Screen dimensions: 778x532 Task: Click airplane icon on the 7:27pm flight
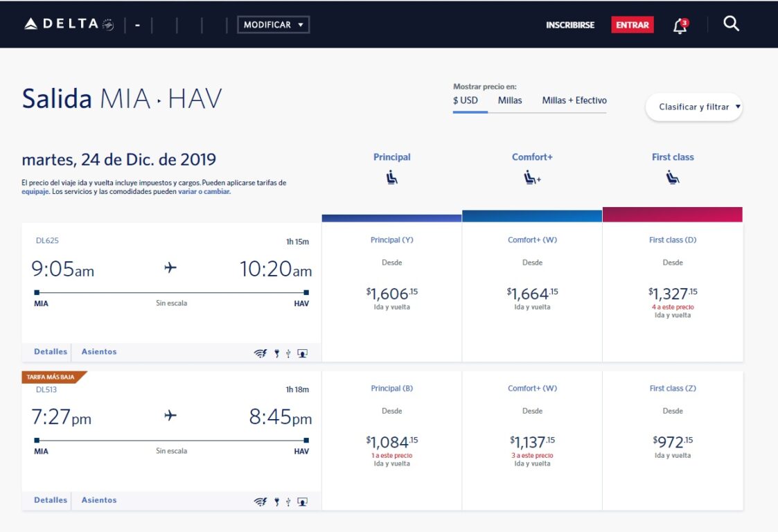170,415
